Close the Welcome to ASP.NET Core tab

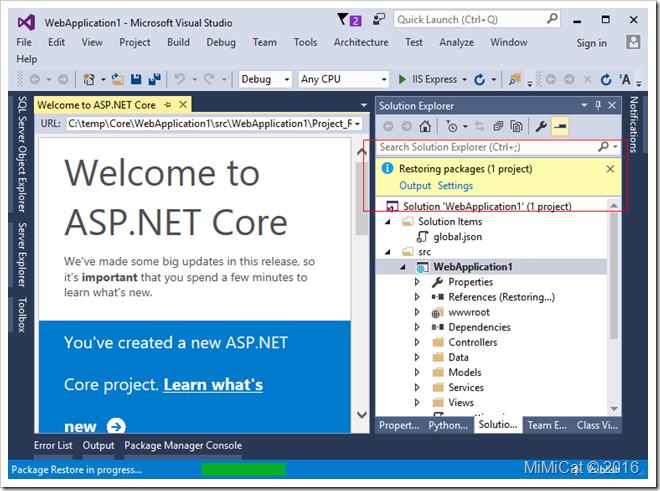183,104
